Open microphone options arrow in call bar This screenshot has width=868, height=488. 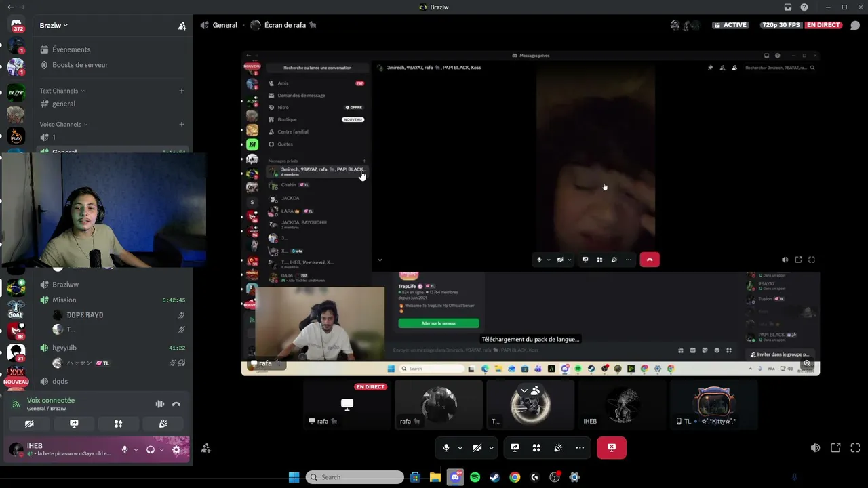point(460,448)
